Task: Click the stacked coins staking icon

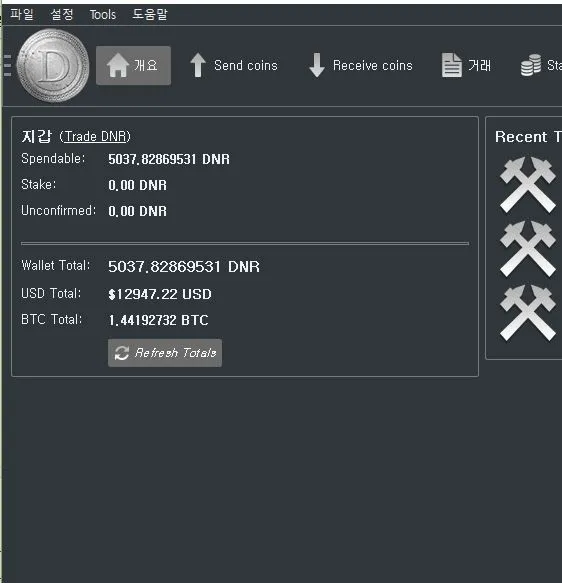Action: coord(531,65)
